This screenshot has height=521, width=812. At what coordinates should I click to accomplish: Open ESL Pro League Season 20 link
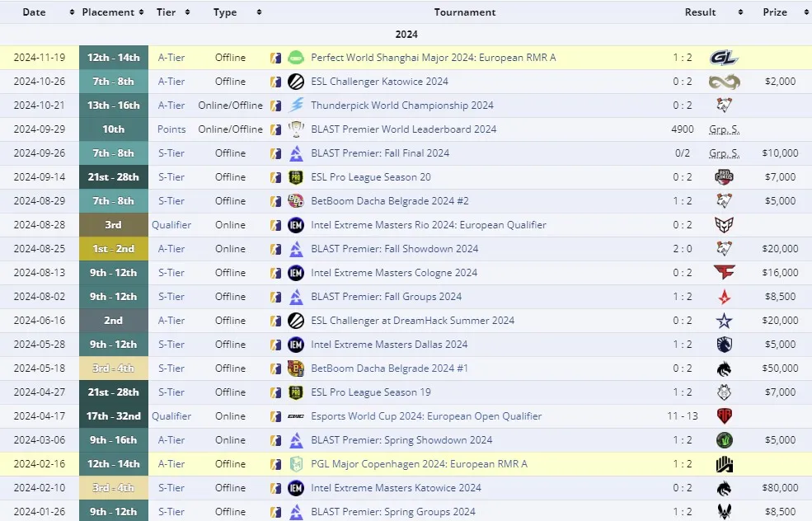pos(370,176)
